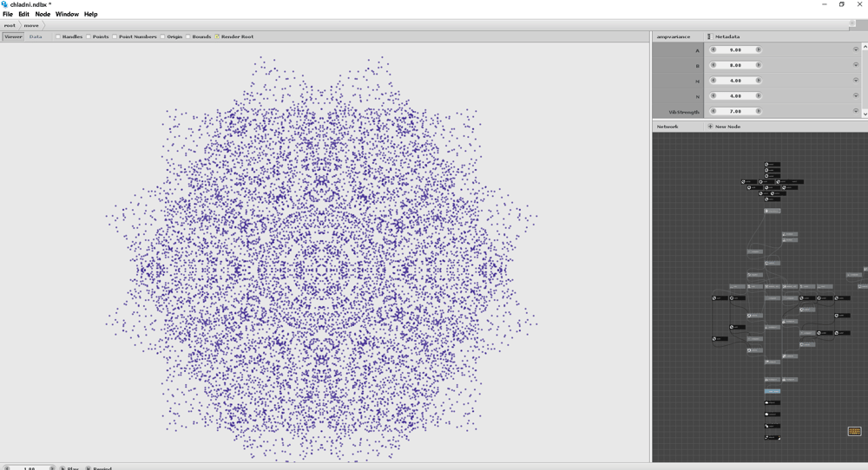Viewport: 868px width, 470px height.
Task: Select the light blue highlighted network node
Action: [x=773, y=391]
